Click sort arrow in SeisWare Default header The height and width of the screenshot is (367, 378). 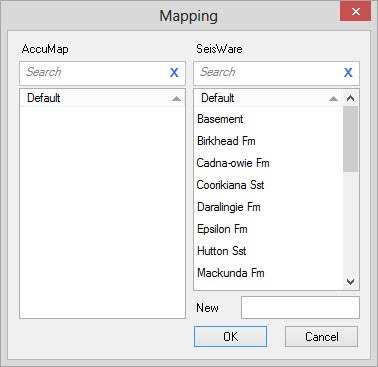333,99
